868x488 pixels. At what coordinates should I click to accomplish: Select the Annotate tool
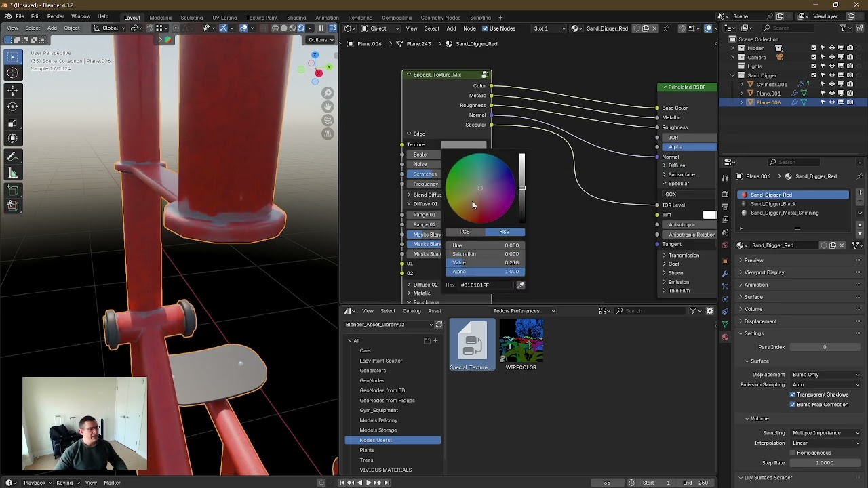[13, 156]
